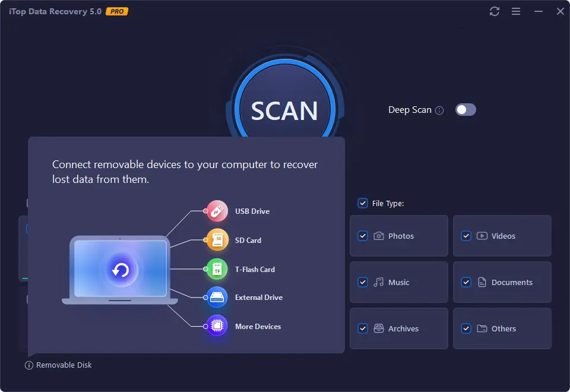The image size is (570, 392).
Task: Click the laptop recovery illustration icon
Action: (x=121, y=271)
